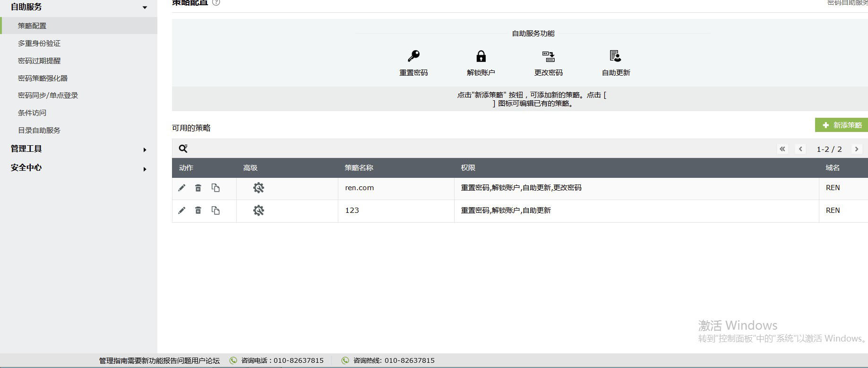Expand the 安全中心 sidebar section
Screen dimensions: 868x368
145,169
